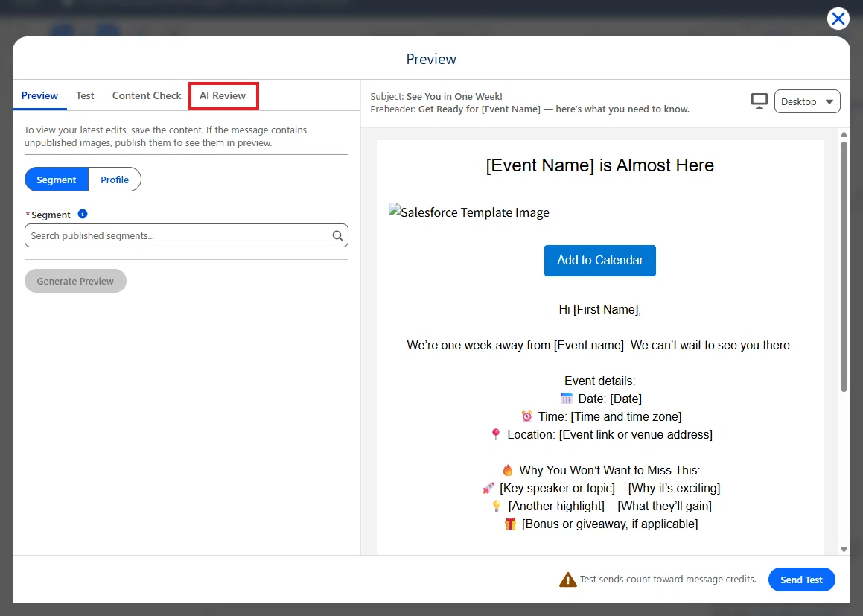
Task: Click the text 'Test sends count toward message credits.'
Action: click(x=668, y=579)
